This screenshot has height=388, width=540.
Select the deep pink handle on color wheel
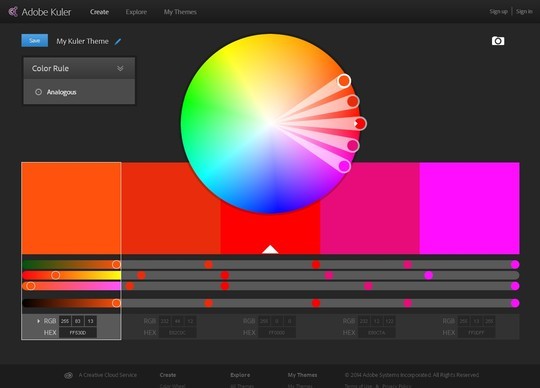353,145
